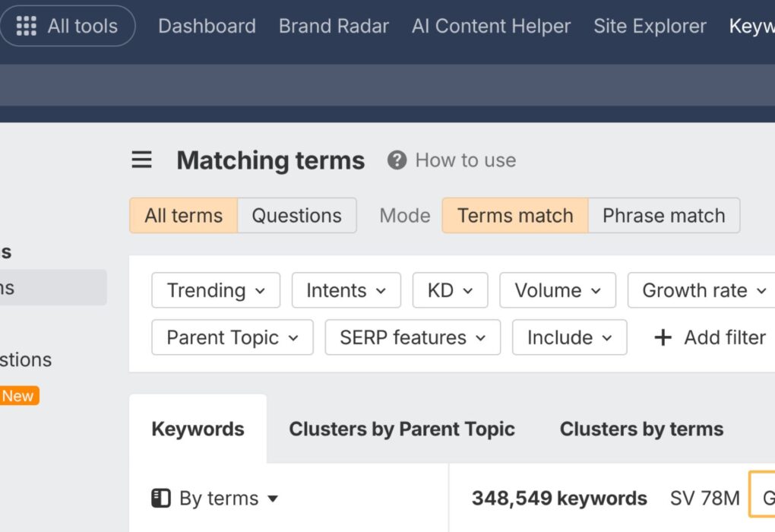Select Terms match mode
The height and width of the screenshot is (532, 775).
pos(515,216)
